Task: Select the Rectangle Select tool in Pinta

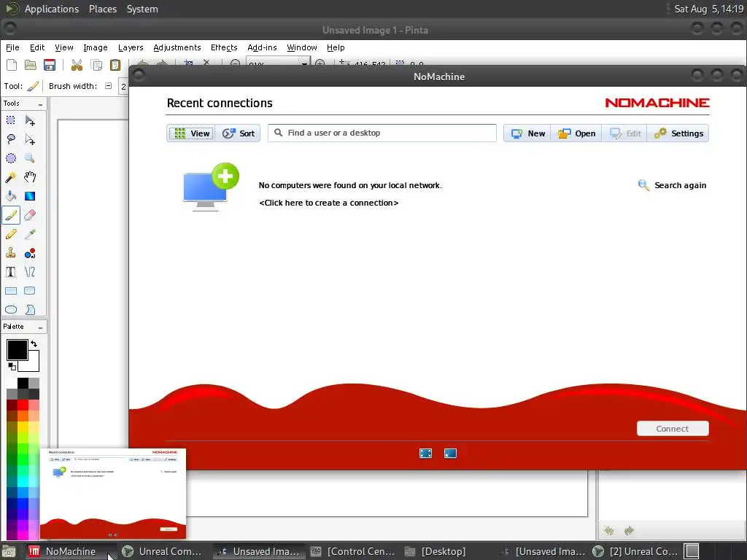Action: [10, 120]
